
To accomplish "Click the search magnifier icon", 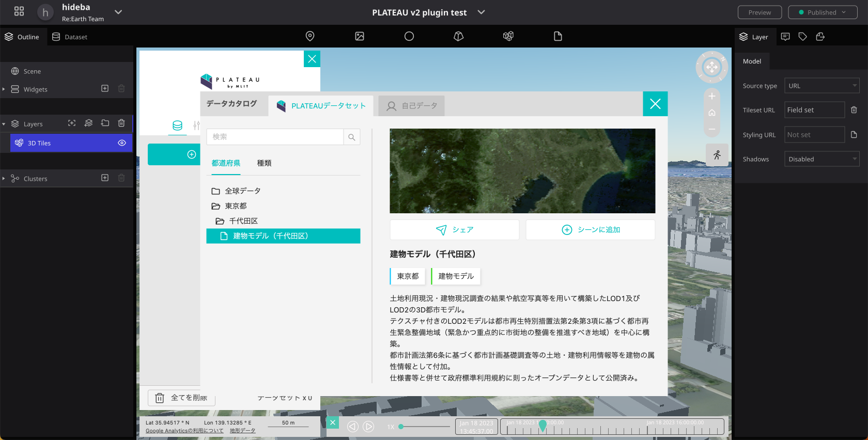I will pos(352,137).
